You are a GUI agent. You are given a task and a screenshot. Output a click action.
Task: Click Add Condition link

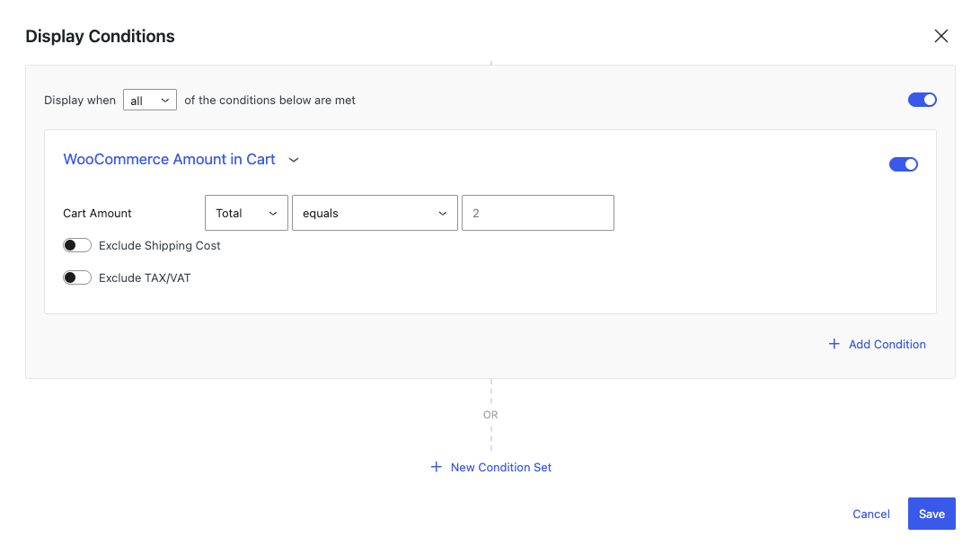887,344
